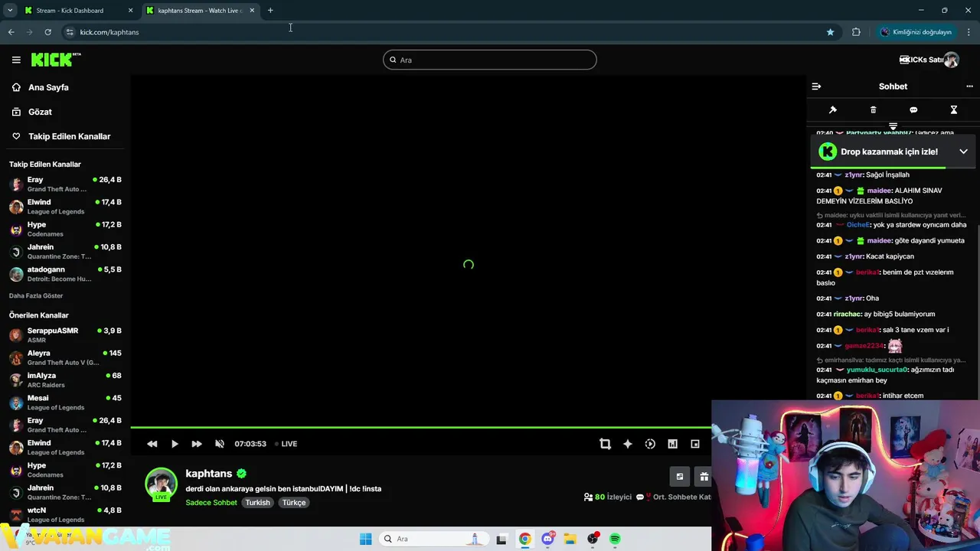
Task: Click the taskbar Ara search box
Action: click(433, 539)
